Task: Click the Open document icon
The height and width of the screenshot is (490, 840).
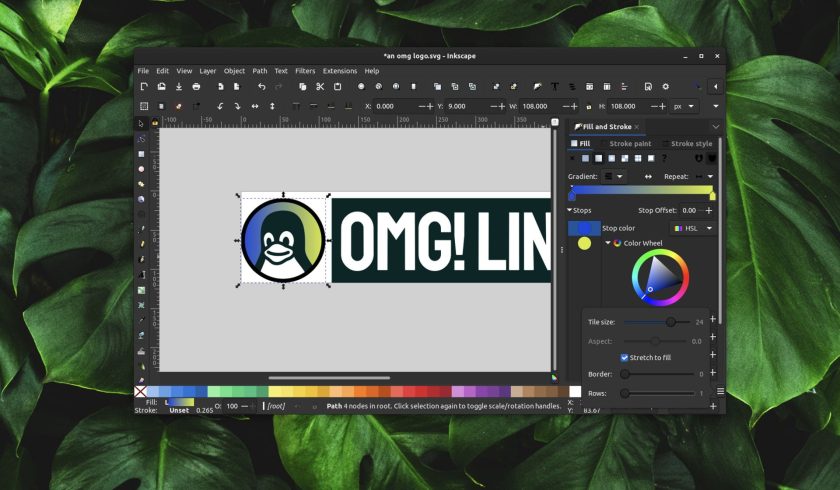Action: (x=161, y=86)
